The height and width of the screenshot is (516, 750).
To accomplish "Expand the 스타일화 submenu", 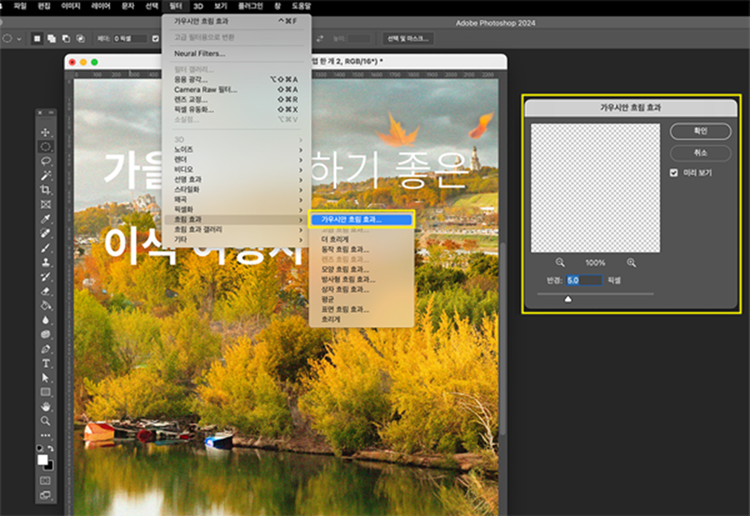I will [238, 189].
